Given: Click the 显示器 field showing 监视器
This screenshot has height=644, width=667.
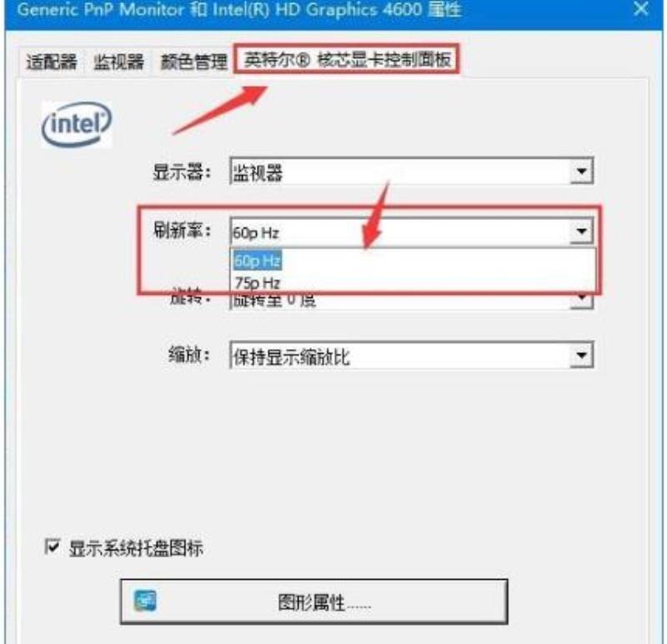Looking at the screenshot, I should [x=411, y=172].
